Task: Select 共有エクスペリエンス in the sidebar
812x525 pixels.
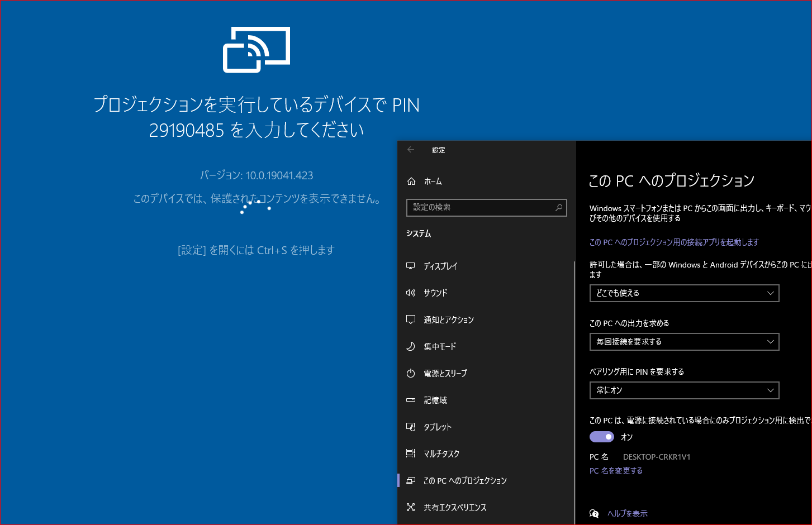Action: 486,507
